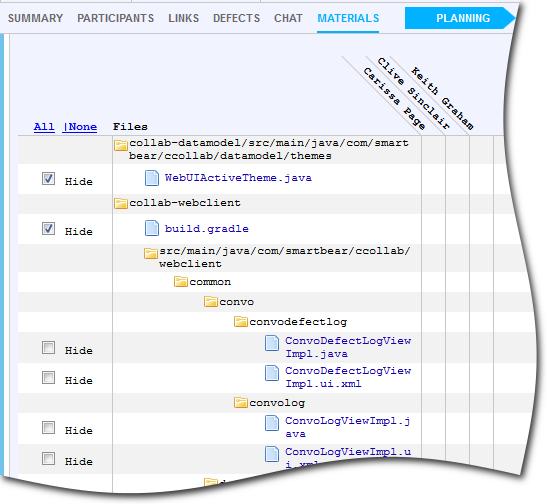Screen dimensions: 547x504
Task: Open the Summary tab
Action: [x=35, y=18]
